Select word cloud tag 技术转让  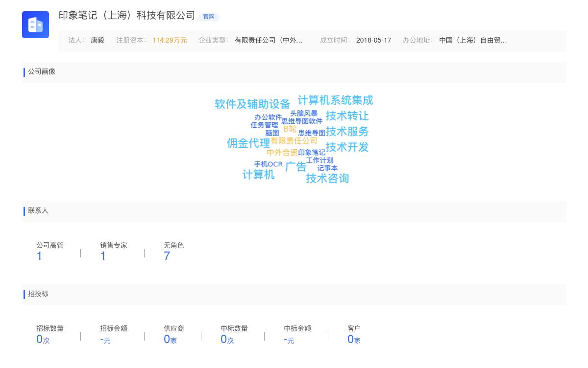(x=347, y=116)
